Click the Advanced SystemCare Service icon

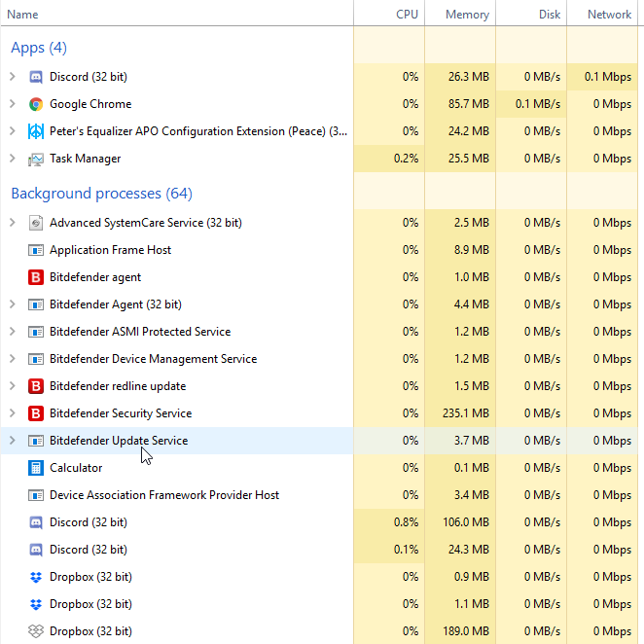coord(36,223)
